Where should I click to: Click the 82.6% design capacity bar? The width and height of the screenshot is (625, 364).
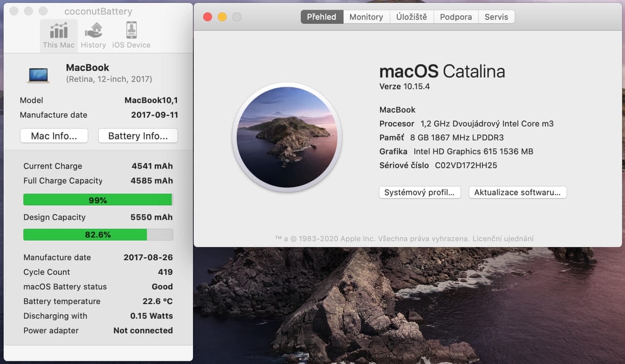coord(98,235)
